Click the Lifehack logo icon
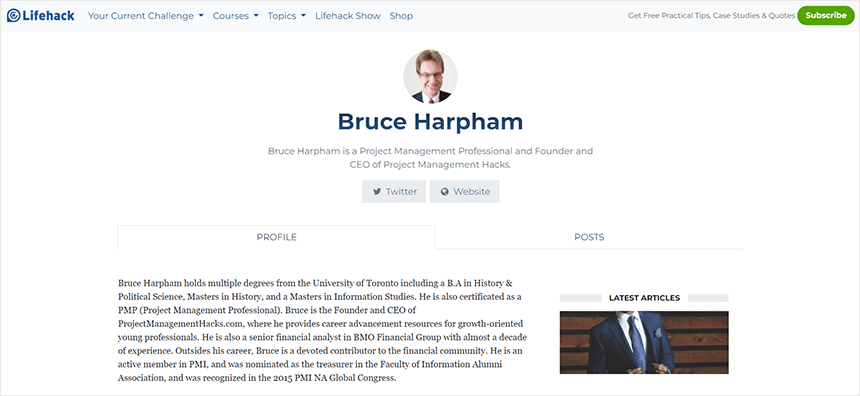 coord(14,15)
